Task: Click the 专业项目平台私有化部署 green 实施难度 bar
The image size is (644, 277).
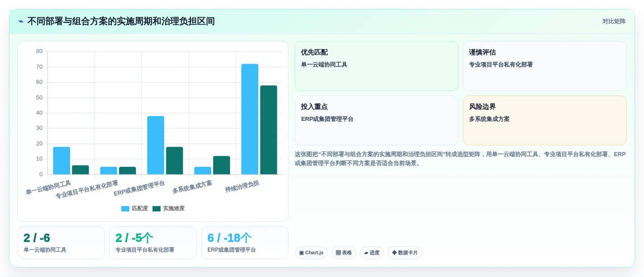Action: click(128, 170)
